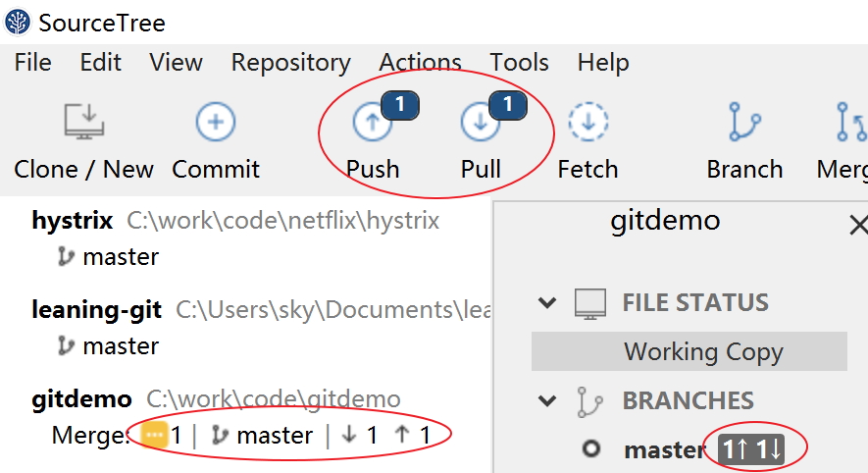Viewport: 868px width, 473px height.
Task: Collapse the BRANCHES section
Action: (547, 400)
